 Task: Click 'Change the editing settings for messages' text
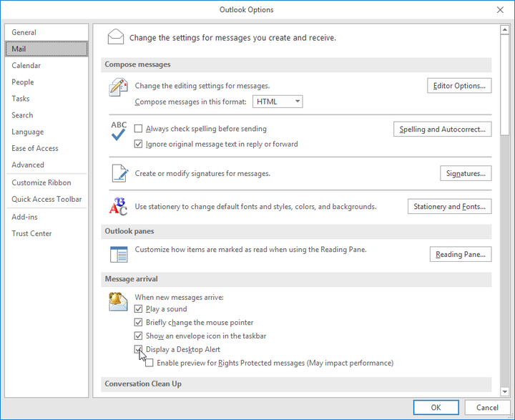(202, 86)
